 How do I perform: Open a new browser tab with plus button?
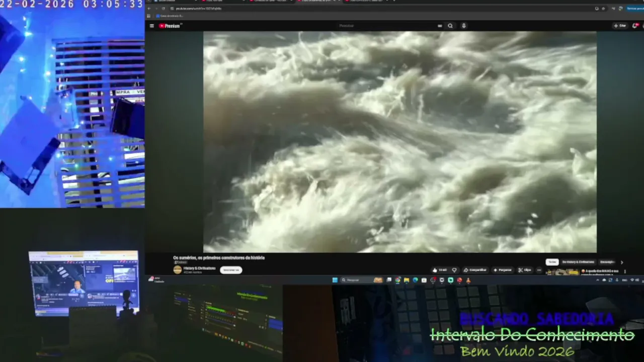click(394, 1)
